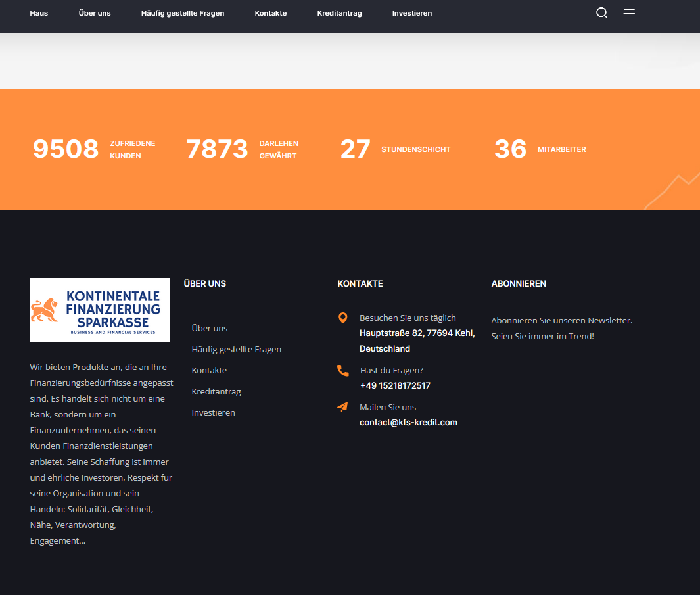Select Investieren in top navigation
Screen dimensions: 700x595
[x=412, y=13]
